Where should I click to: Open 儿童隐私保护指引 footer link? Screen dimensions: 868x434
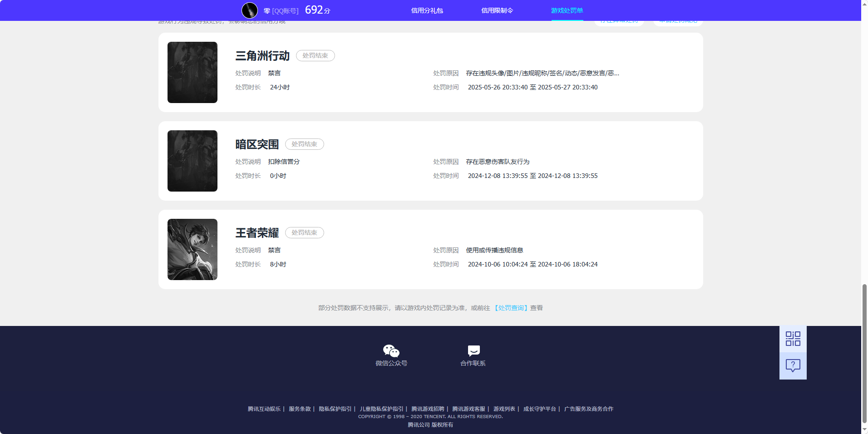click(x=381, y=409)
